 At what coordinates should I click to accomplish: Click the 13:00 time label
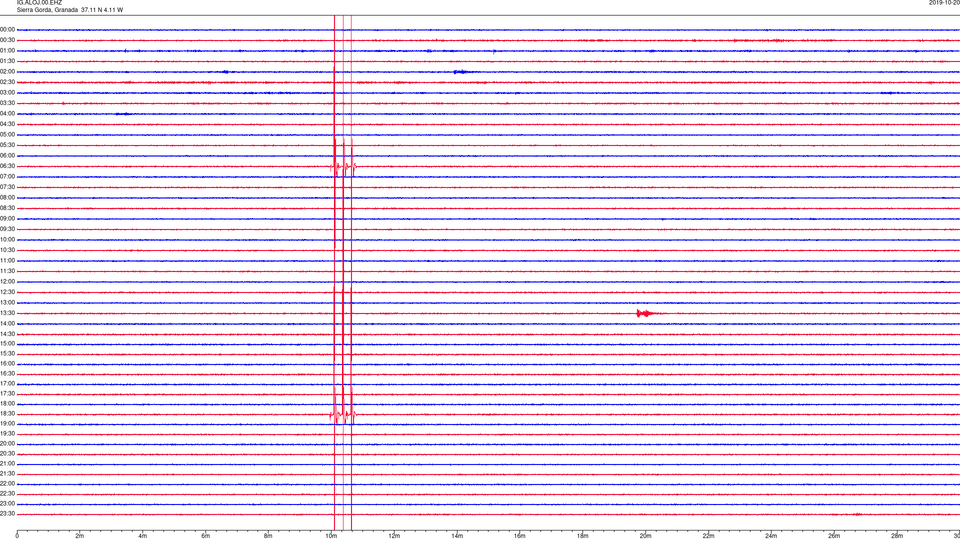7,302
